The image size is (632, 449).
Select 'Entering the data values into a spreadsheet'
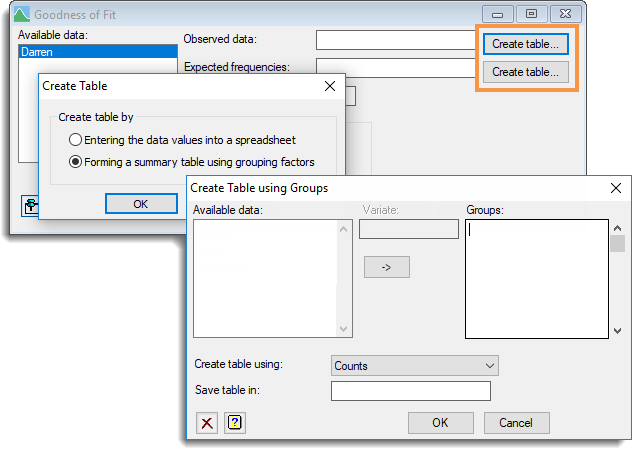coord(75,140)
